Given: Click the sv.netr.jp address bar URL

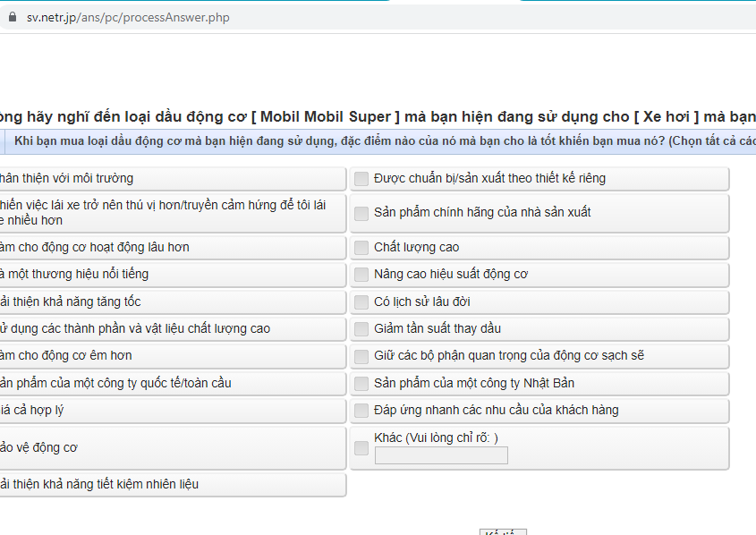Looking at the screenshot, I should point(128,18).
